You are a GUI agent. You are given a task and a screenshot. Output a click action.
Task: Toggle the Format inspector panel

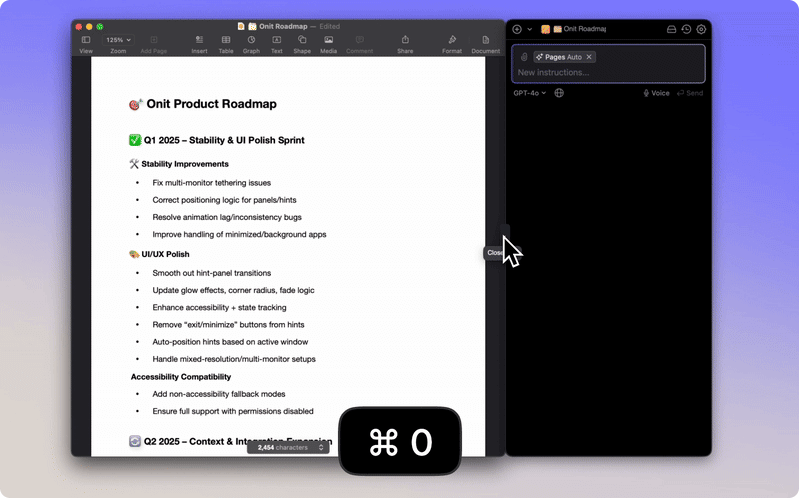point(452,40)
